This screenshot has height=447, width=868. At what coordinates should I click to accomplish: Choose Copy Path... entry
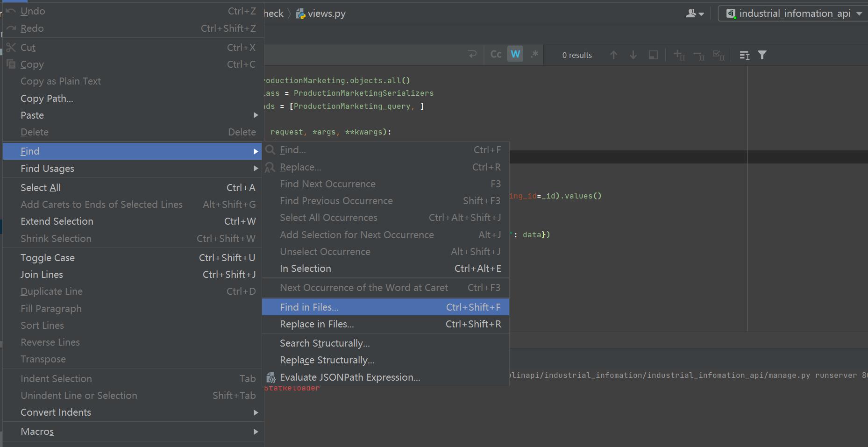click(x=132, y=99)
